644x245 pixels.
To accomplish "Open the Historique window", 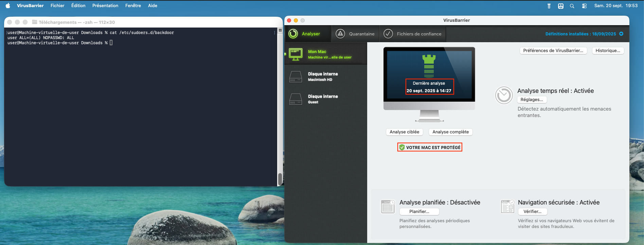I will click(x=608, y=51).
